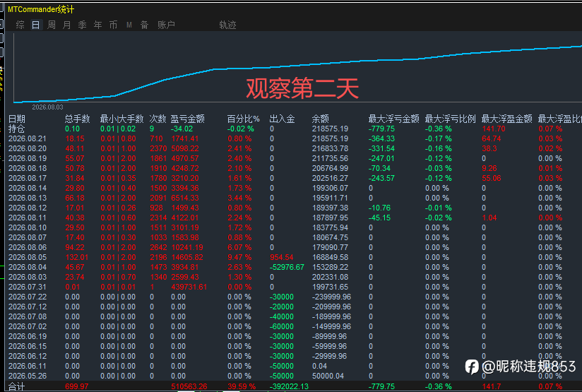This screenshot has width=582, height=392.
Task: Click profit value 10241.19
Action: (x=187, y=247)
